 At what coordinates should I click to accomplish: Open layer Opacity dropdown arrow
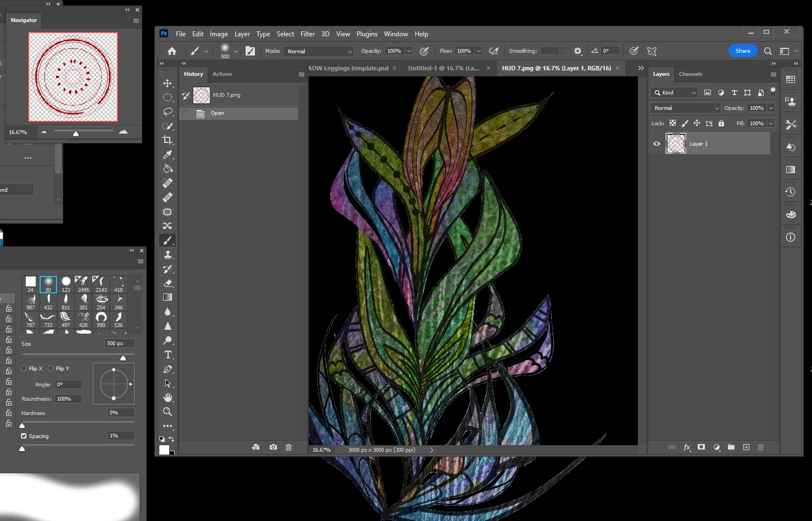point(771,108)
